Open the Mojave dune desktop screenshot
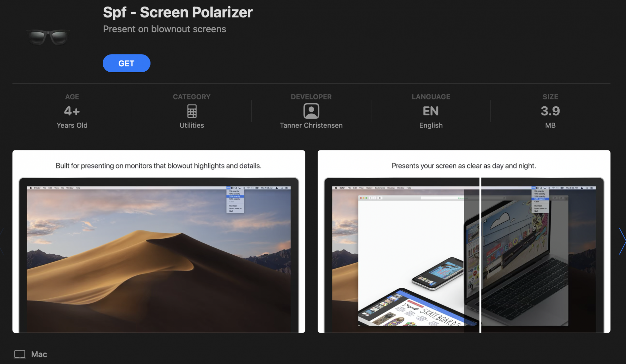The image size is (626, 364). [x=159, y=241]
